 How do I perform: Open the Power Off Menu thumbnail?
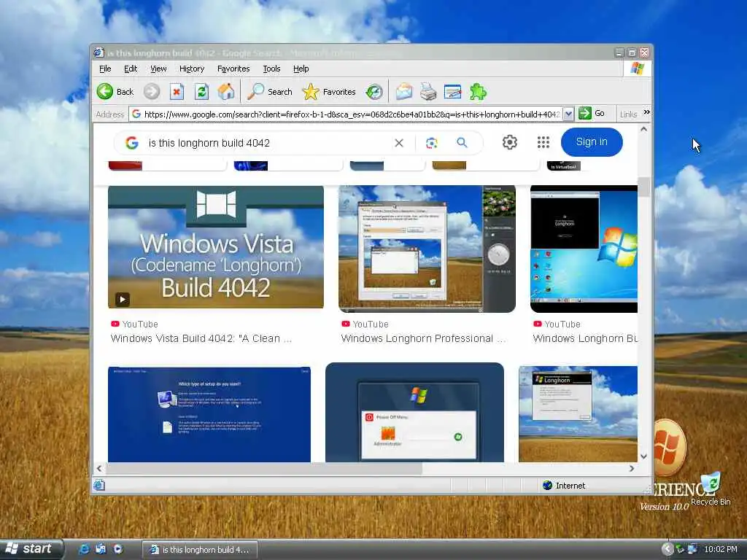pyautogui.click(x=414, y=413)
